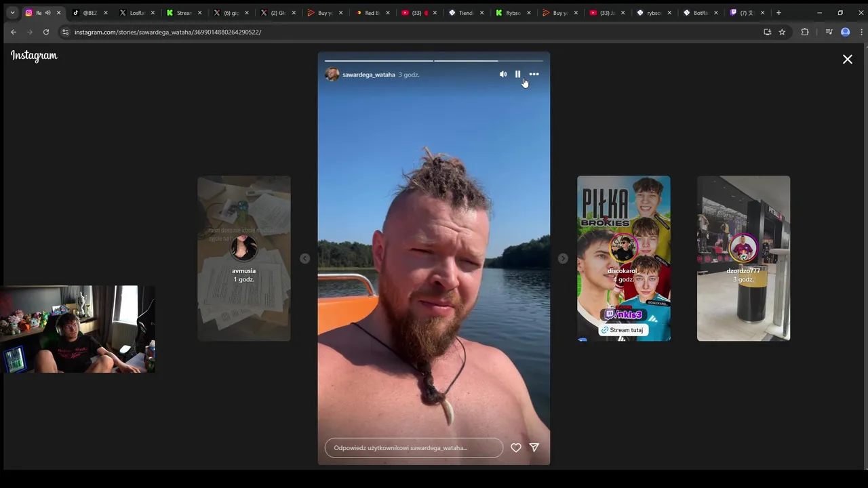This screenshot has width=868, height=488.
Task: Close the Instagram tab
Action: tap(59, 13)
